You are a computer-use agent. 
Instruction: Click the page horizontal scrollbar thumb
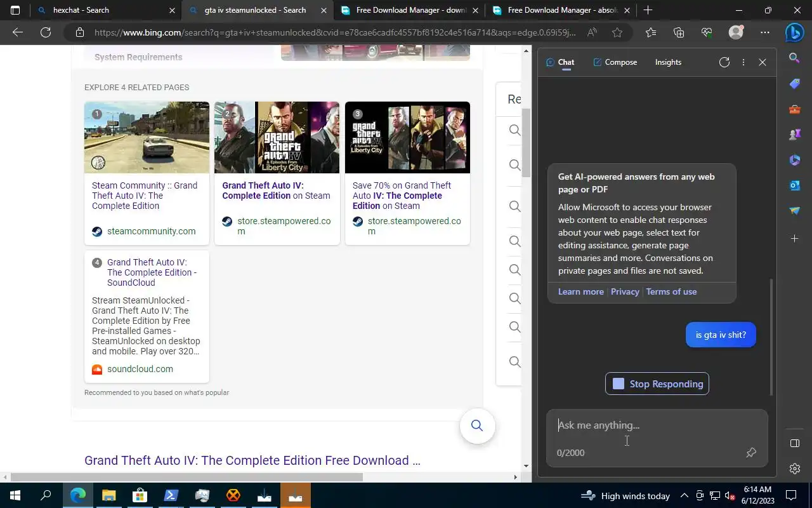[x=187, y=477]
